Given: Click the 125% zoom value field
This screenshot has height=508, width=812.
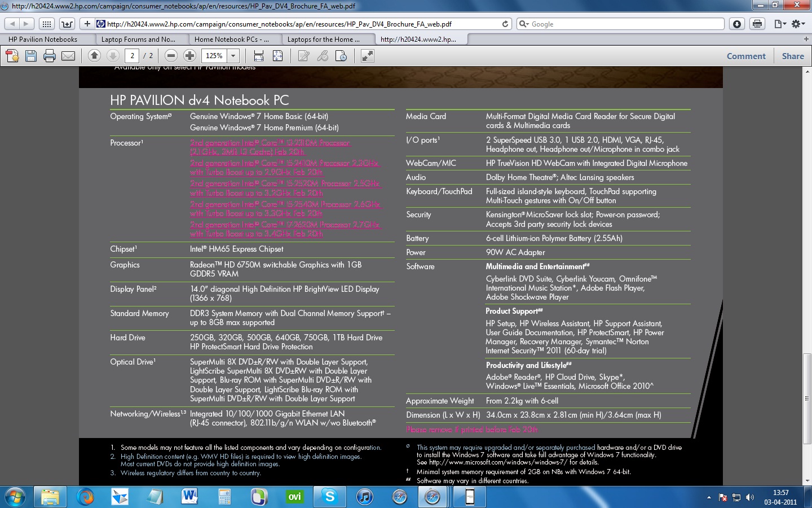Looking at the screenshot, I should (x=214, y=56).
